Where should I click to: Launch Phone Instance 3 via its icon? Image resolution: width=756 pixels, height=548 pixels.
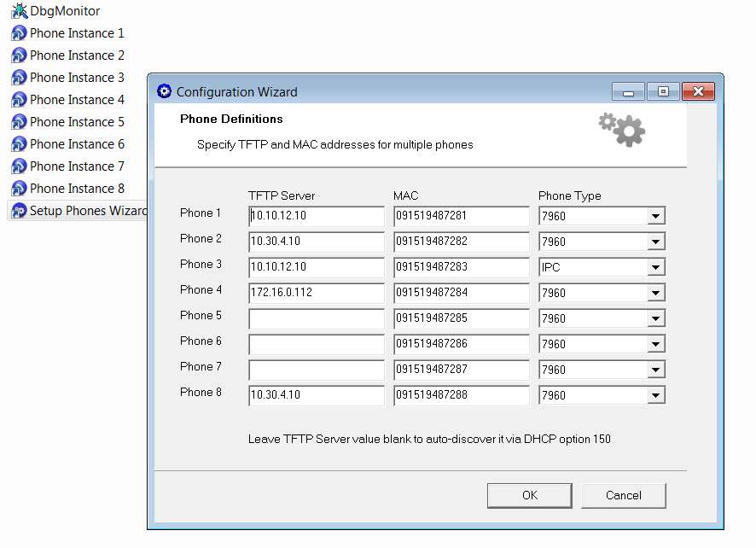tap(19, 78)
